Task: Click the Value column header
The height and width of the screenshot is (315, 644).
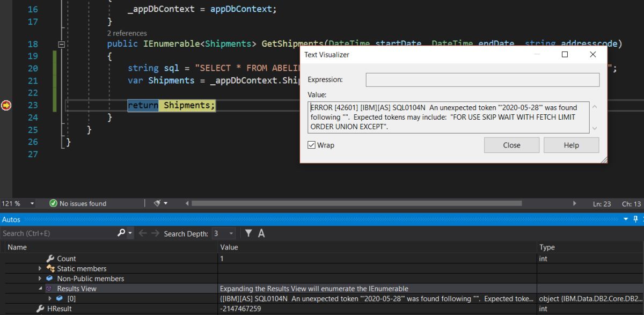Action: tap(229, 247)
